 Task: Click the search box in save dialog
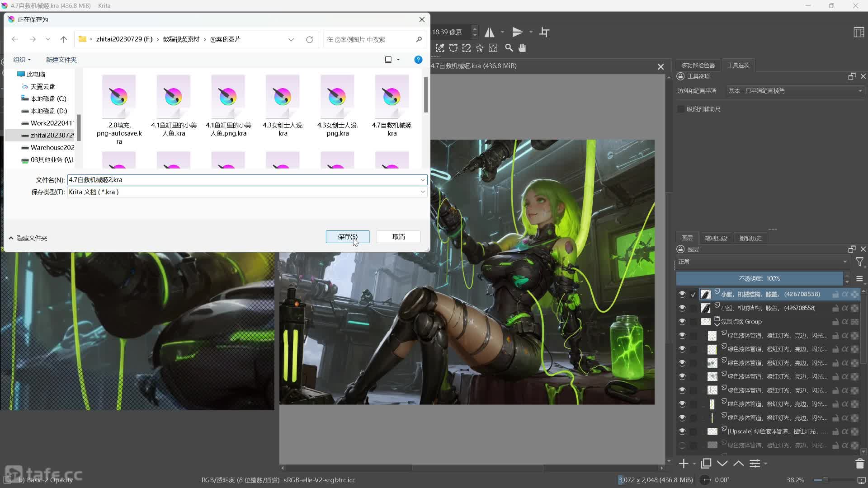pos(374,40)
